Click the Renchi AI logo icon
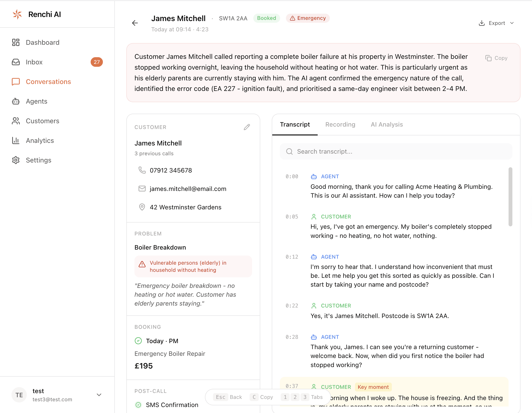This screenshot has height=413, width=532. (x=17, y=14)
